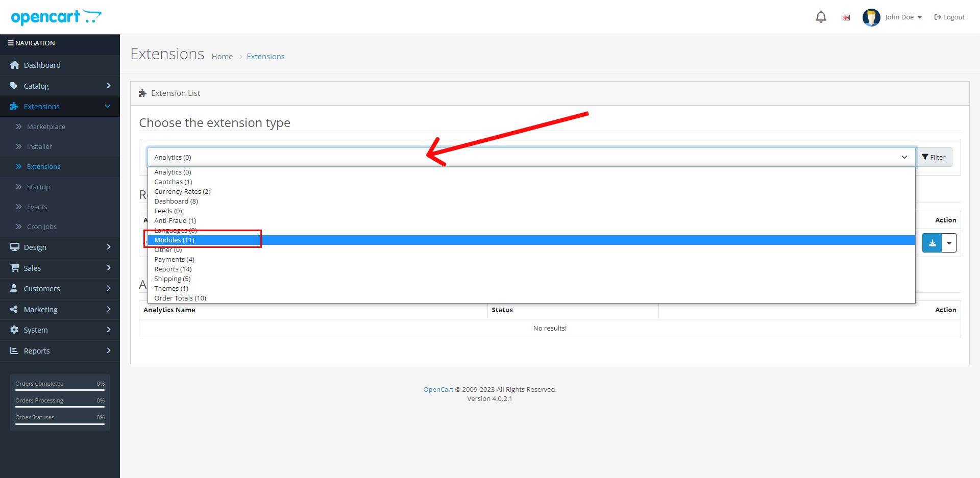Expand the Reports menu chevron
The image size is (980, 478).
[108, 350]
